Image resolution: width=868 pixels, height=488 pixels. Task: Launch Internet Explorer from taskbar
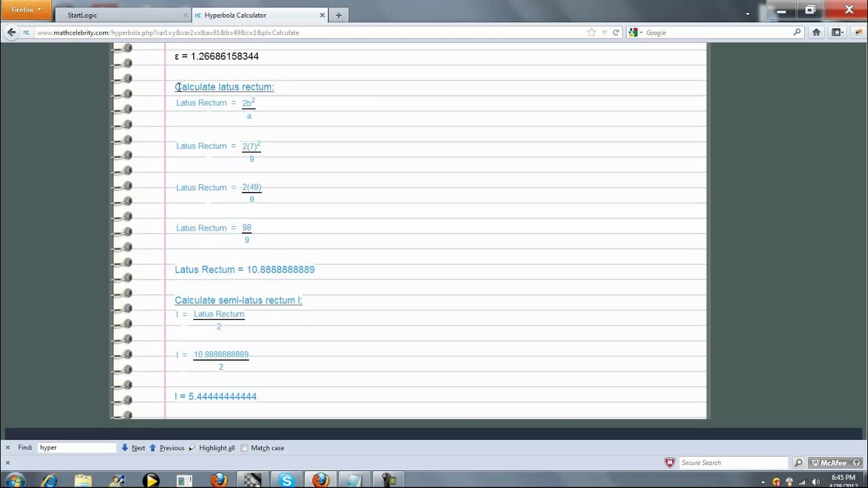click(x=50, y=481)
